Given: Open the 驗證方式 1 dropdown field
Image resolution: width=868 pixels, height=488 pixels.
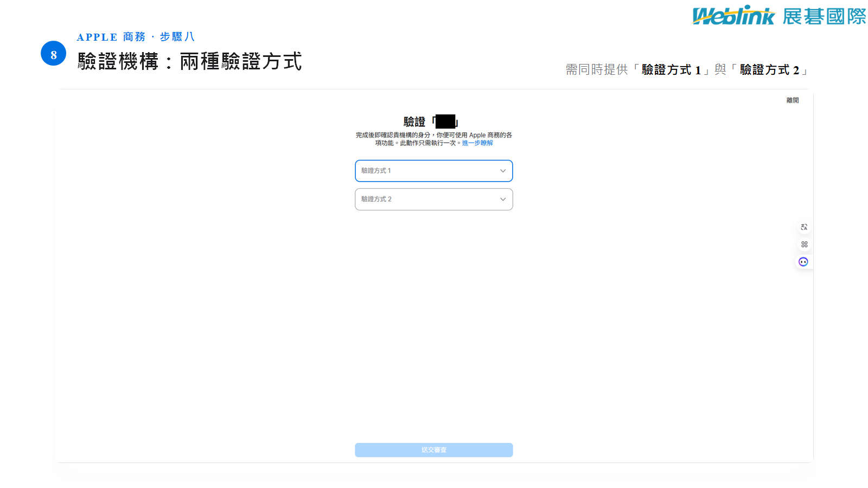Looking at the screenshot, I should [434, 171].
